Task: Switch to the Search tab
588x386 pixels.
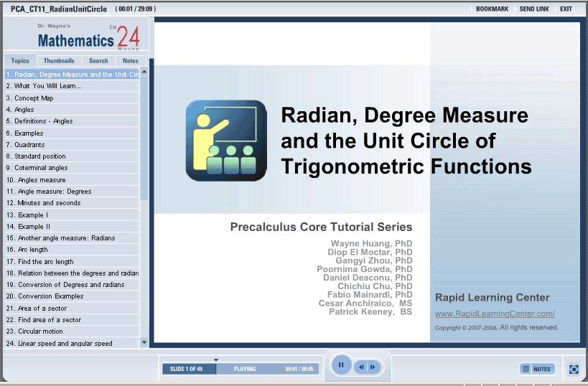Action: click(98, 61)
